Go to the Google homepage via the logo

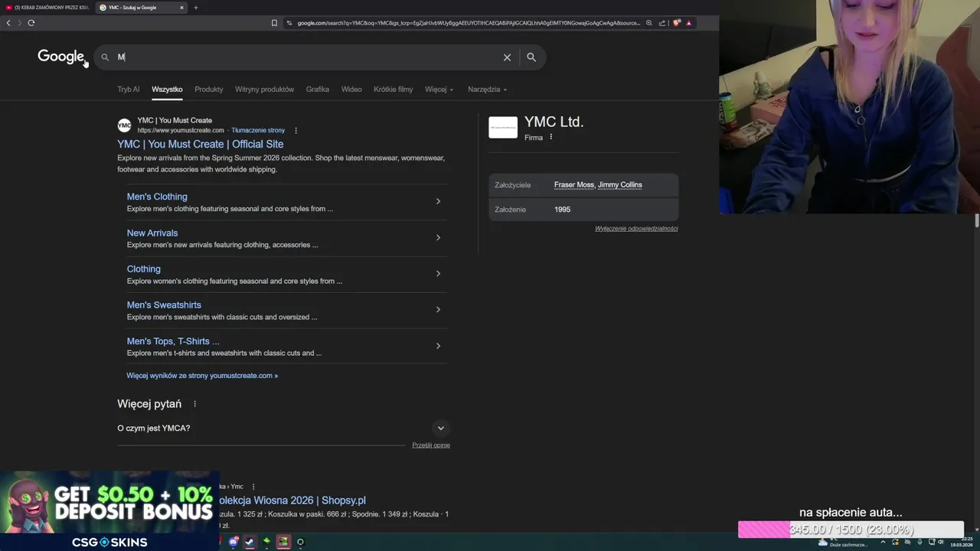click(60, 57)
